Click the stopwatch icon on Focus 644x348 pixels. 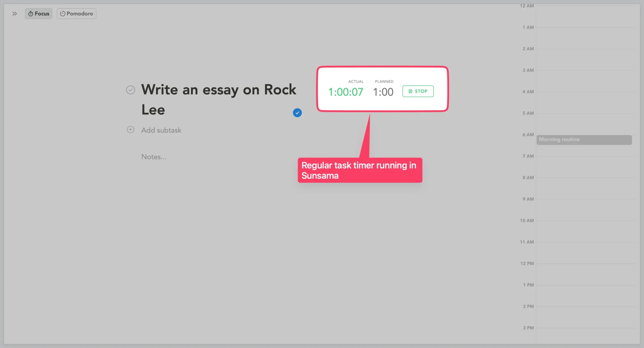click(31, 14)
